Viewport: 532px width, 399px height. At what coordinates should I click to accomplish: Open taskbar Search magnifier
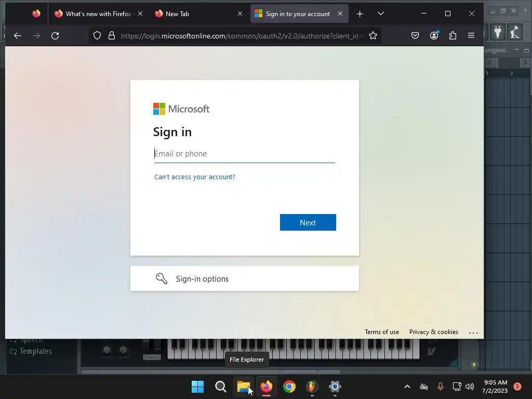(220, 387)
